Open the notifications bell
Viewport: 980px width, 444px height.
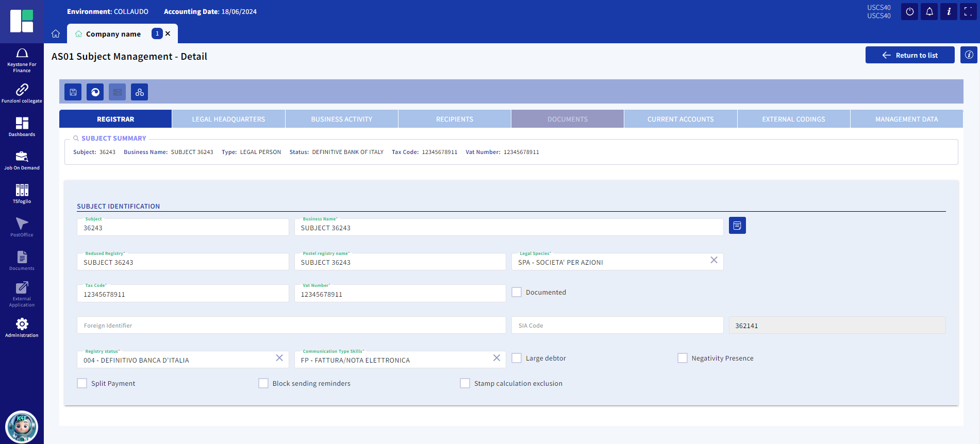click(929, 12)
